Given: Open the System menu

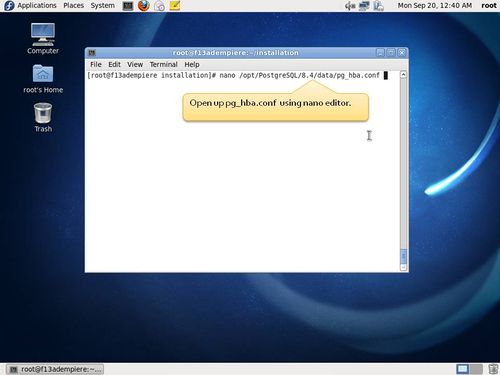Looking at the screenshot, I should coord(103,5).
